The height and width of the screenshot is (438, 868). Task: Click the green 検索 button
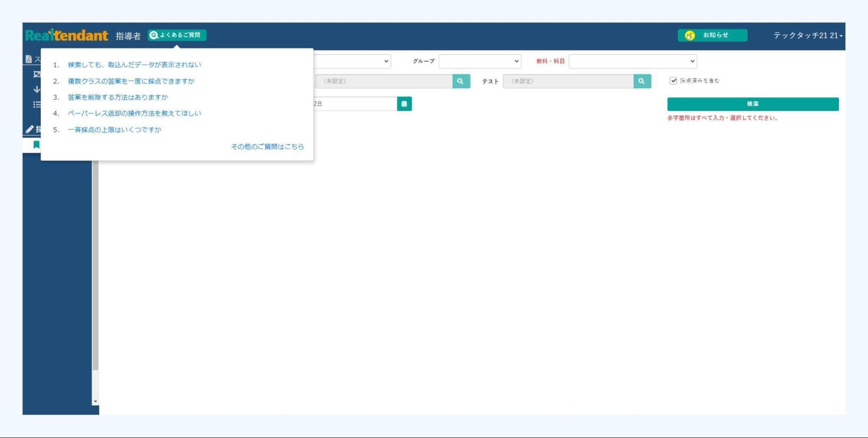pyautogui.click(x=752, y=104)
